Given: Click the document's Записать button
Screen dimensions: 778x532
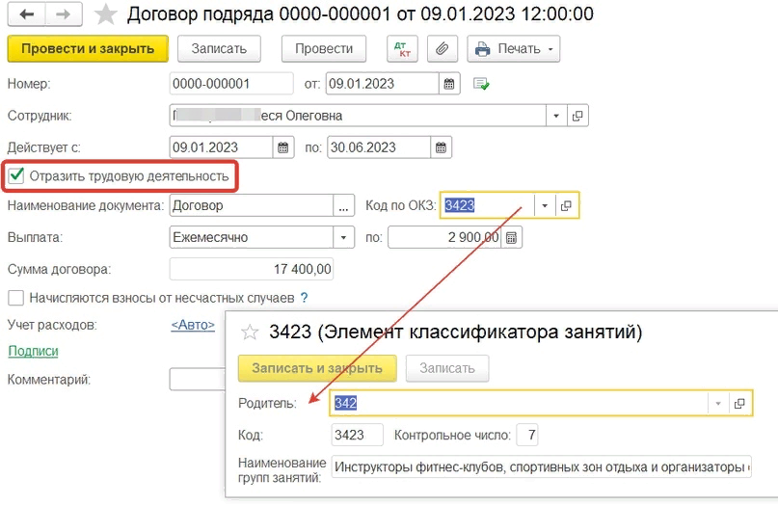Looking at the screenshot, I should point(219,48).
